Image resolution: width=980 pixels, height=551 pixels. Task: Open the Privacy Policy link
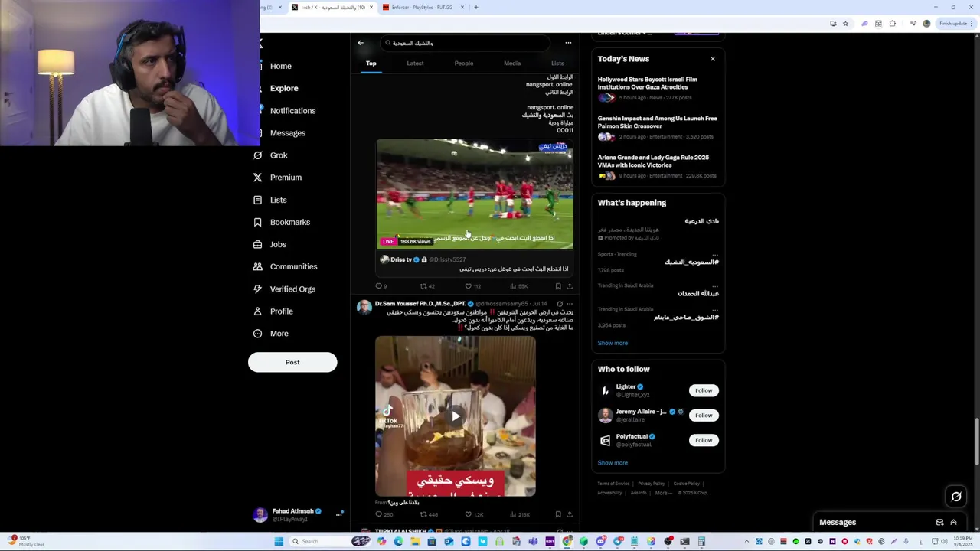click(x=651, y=484)
